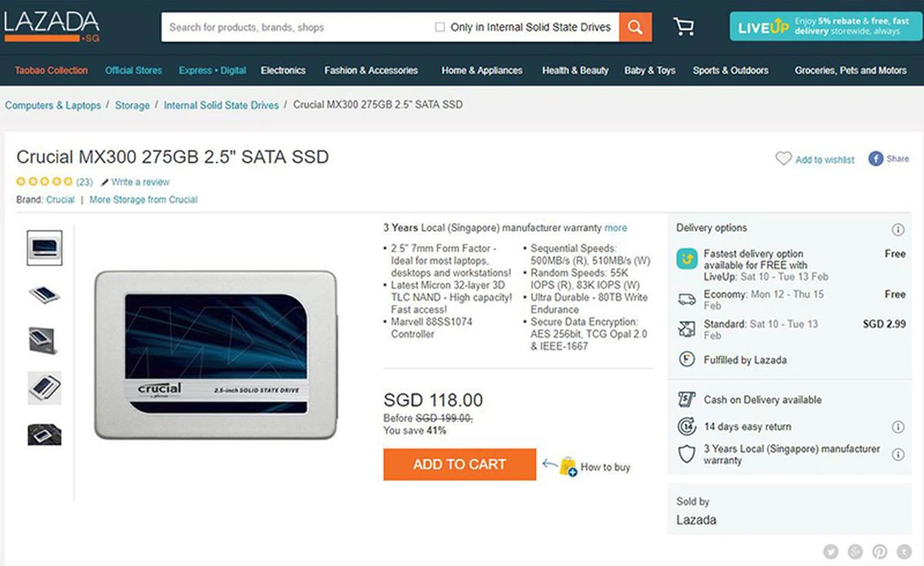
Task: Click the Pinterest share icon
Action: 880,552
